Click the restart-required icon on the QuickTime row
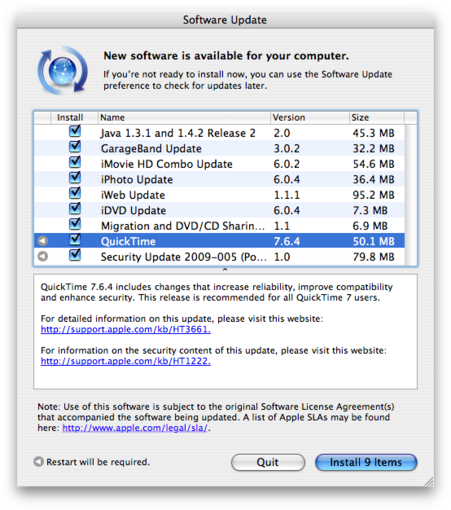 tap(43, 241)
